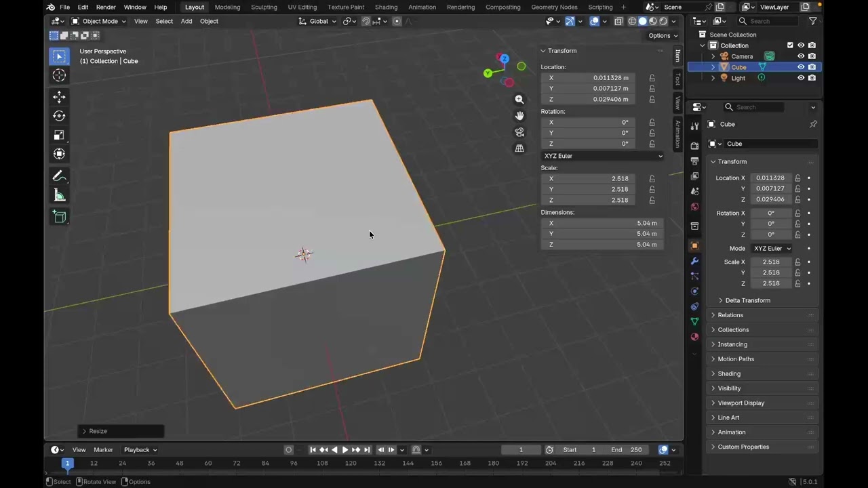Screen dimensions: 868x488
Task: Switch perspective/orthographic with the grid icon
Action: click(x=519, y=148)
